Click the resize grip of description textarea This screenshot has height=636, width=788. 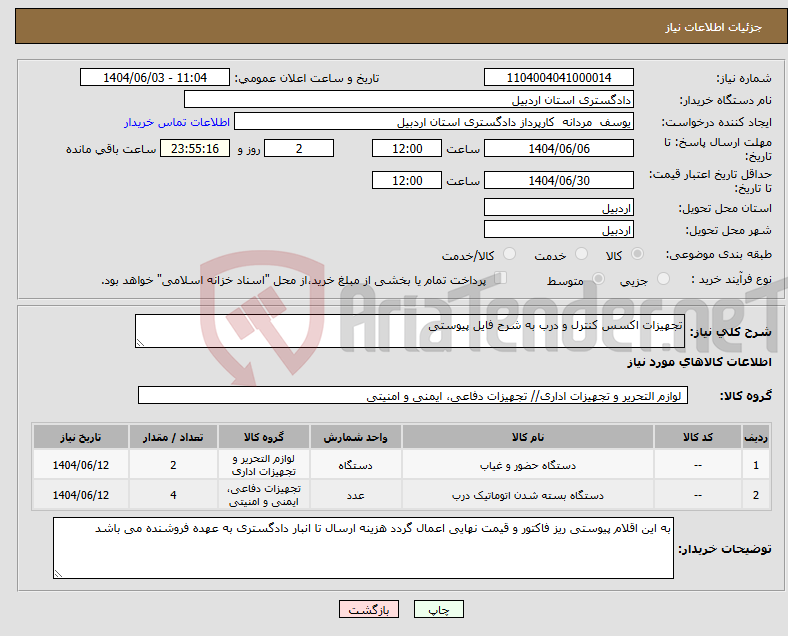pos(140,343)
